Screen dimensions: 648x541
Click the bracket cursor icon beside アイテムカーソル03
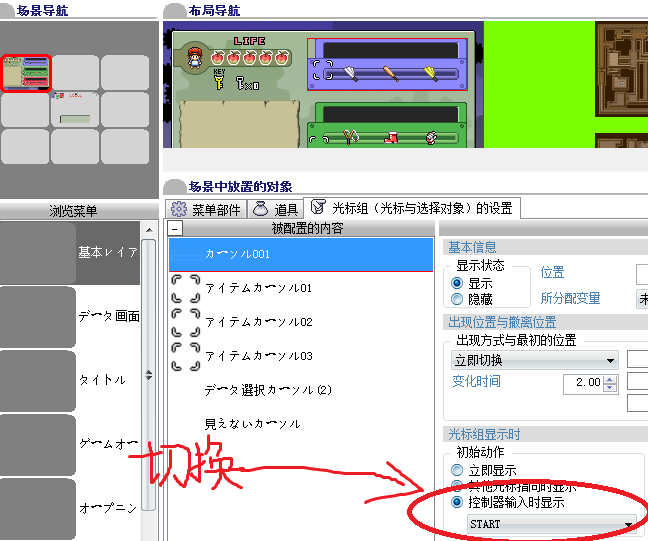coord(186,356)
